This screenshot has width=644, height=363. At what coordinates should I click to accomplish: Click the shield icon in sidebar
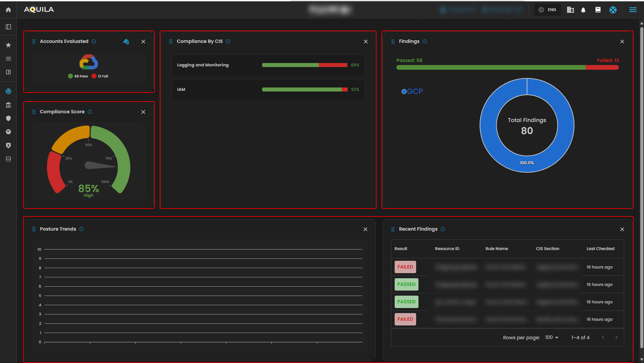point(8,118)
